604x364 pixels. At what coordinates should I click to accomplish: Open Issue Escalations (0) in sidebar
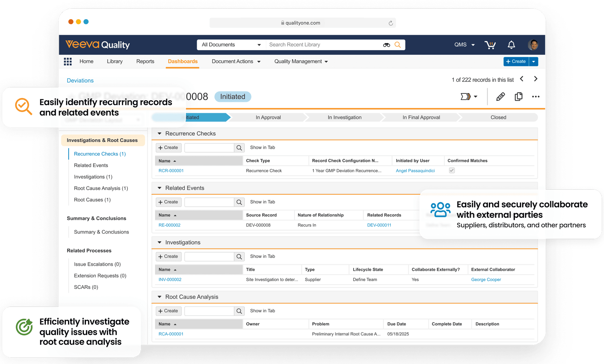97,264
